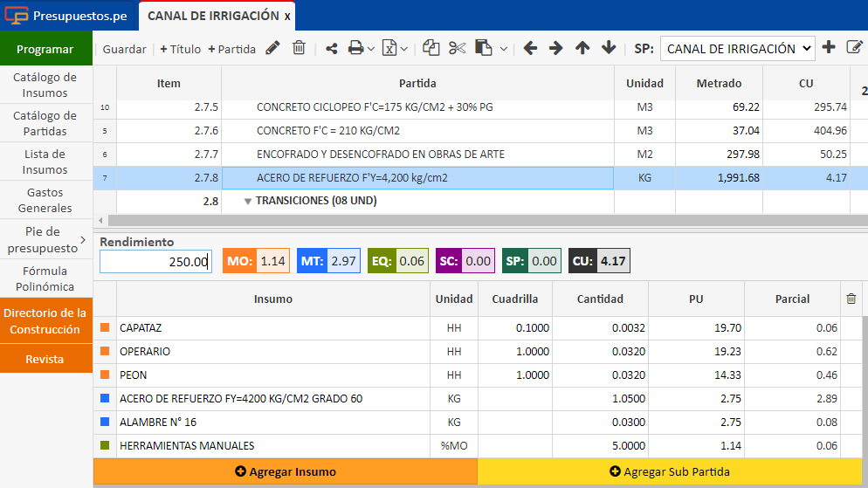Click the Agregar Insumo button
The width and height of the screenshot is (868, 488).
click(286, 471)
